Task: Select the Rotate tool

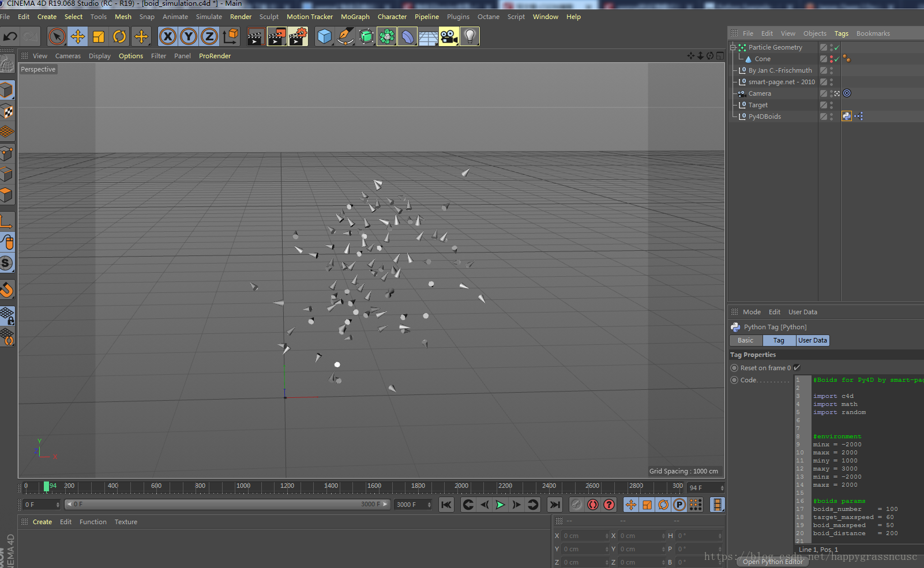Action: (119, 37)
